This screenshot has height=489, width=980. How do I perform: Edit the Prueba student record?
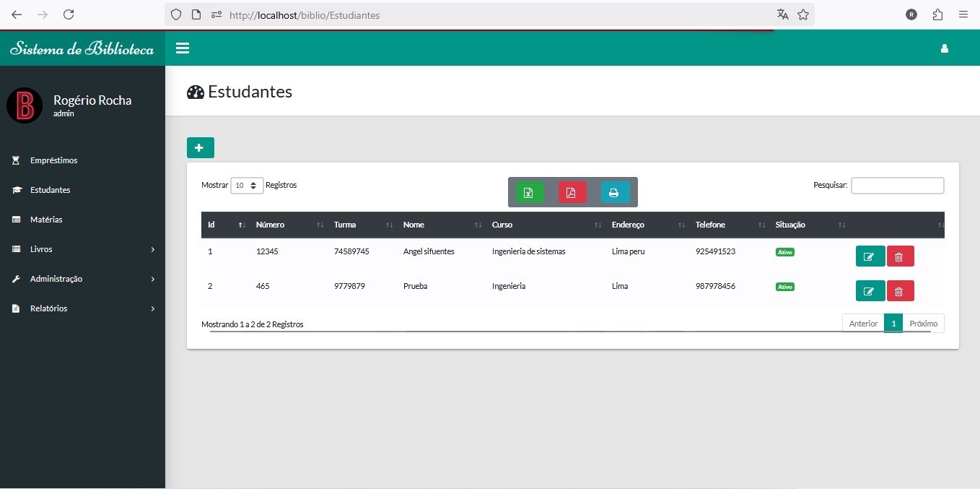coord(870,291)
